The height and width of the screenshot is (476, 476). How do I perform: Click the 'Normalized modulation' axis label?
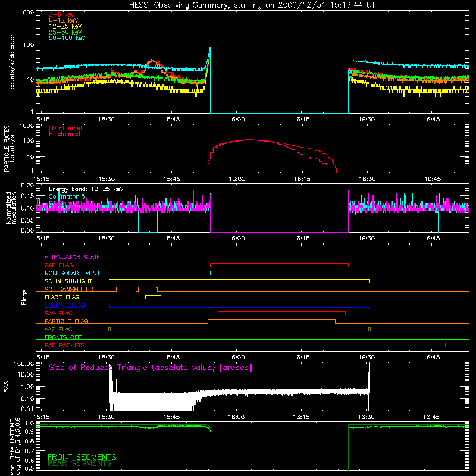pos(11,208)
